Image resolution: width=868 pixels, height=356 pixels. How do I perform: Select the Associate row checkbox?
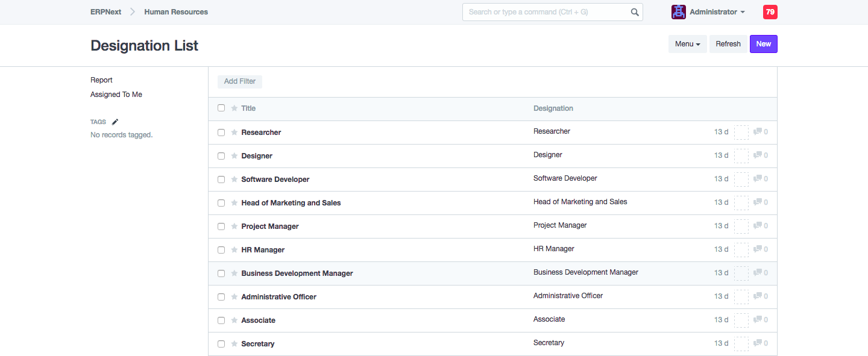pyautogui.click(x=221, y=320)
